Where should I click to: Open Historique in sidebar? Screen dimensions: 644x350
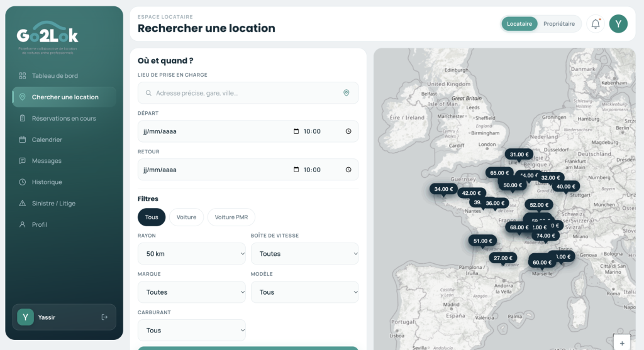pos(64,182)
